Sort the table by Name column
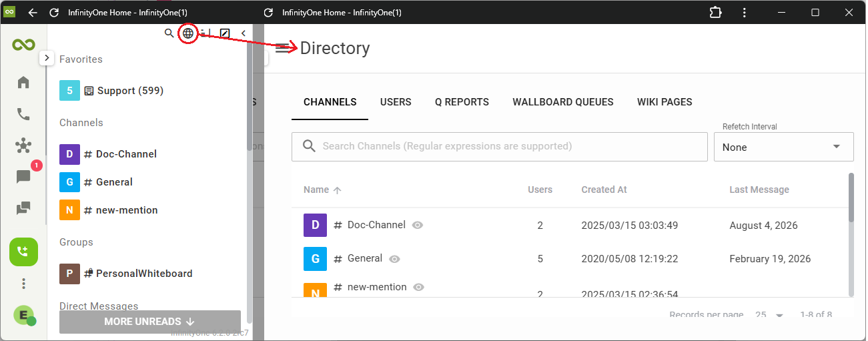The image size is (868, 341). click(322, 190)
